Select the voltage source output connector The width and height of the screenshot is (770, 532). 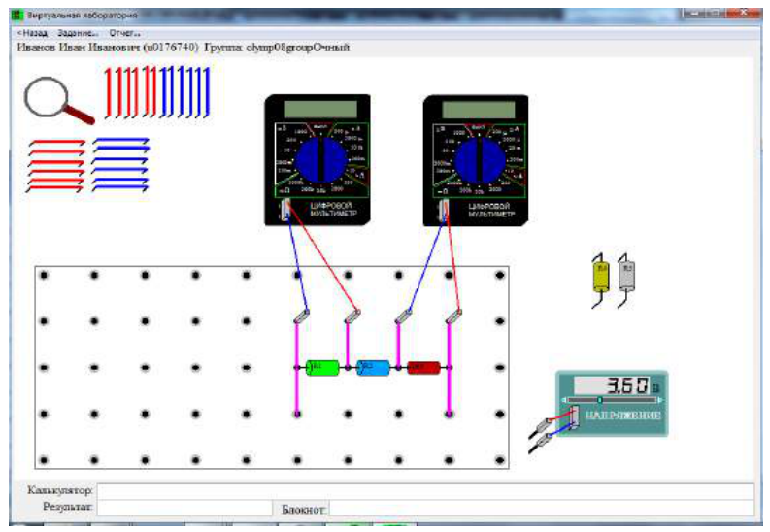[x=574, y=418]
